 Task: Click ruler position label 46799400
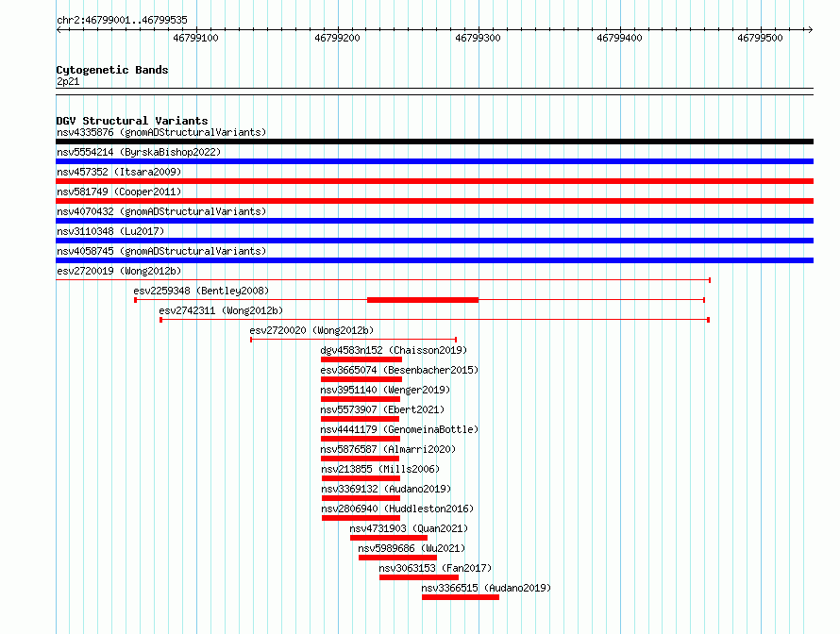[619, 38]
